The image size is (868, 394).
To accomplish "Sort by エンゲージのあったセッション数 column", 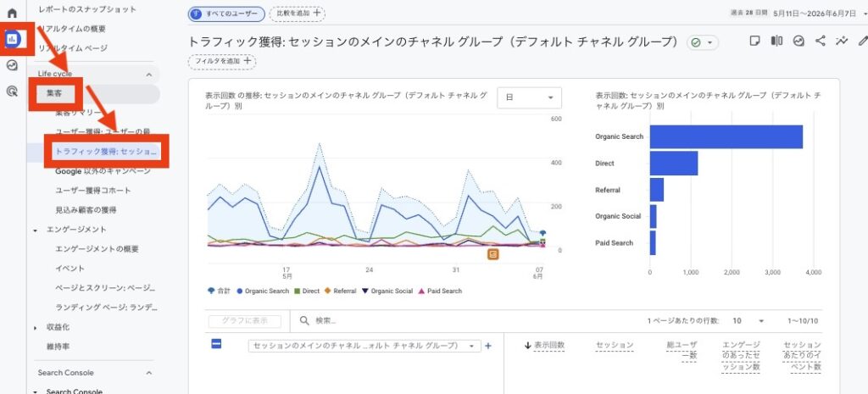I will pyautogui.click(x=741, y=357).
